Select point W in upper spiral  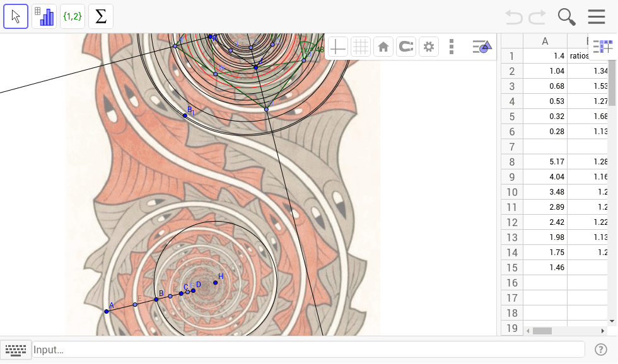(x=216, y=74)
